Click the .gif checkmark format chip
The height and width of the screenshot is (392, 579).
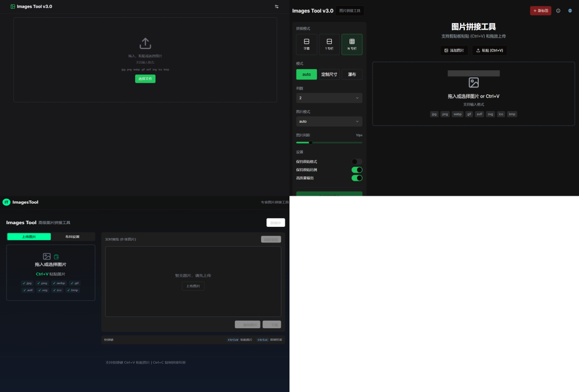point(75,283)
